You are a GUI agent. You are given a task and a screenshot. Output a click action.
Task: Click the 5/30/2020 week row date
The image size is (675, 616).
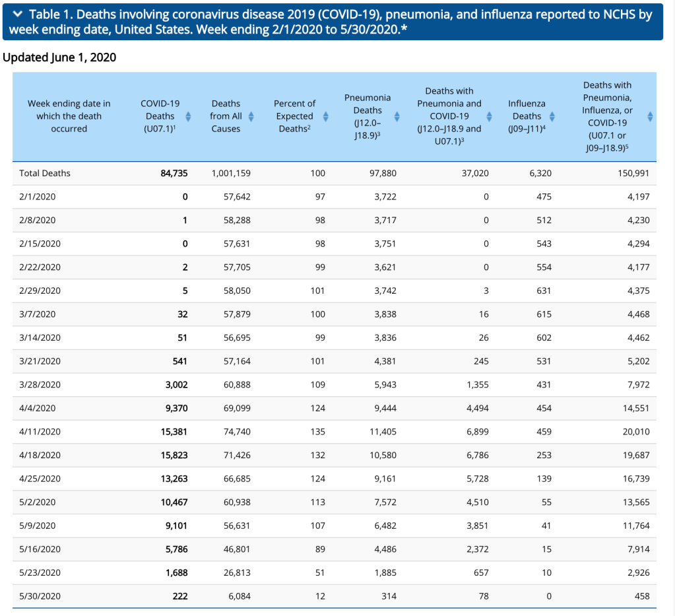tap(40, 596)
